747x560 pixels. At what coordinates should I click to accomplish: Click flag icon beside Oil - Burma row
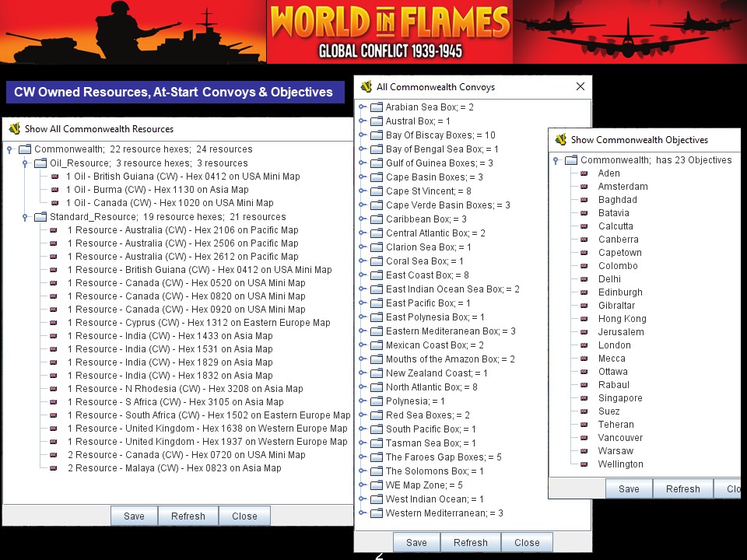[x=54, y=190]
